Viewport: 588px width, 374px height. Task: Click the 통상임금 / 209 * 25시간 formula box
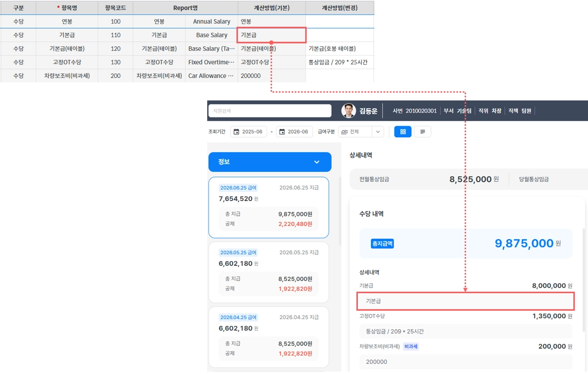pyautogui.click(x=466, y=332)
